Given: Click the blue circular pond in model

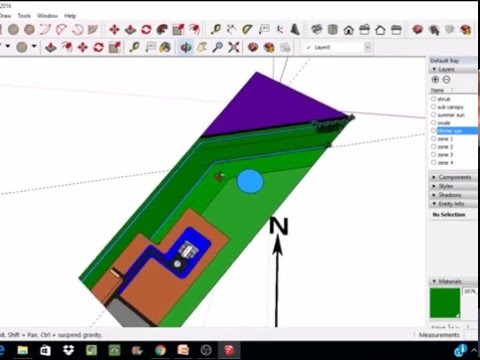Looking at the screenshot, I should tap(250, 181).
